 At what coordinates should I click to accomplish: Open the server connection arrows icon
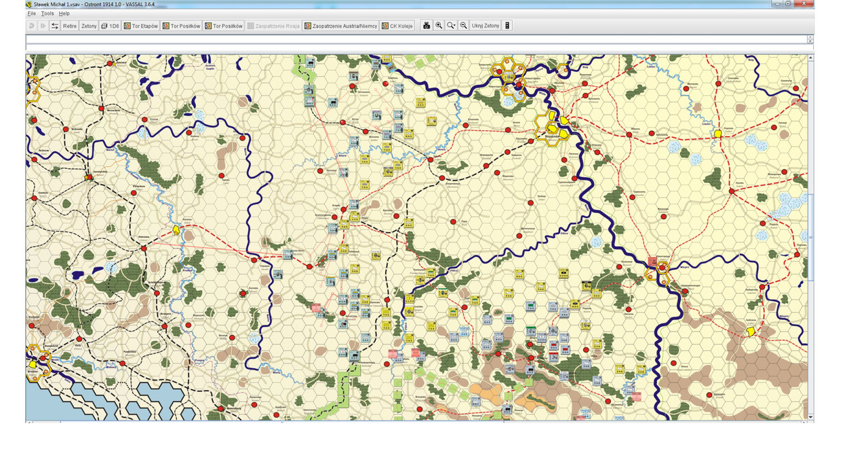(x=55, y=26)
